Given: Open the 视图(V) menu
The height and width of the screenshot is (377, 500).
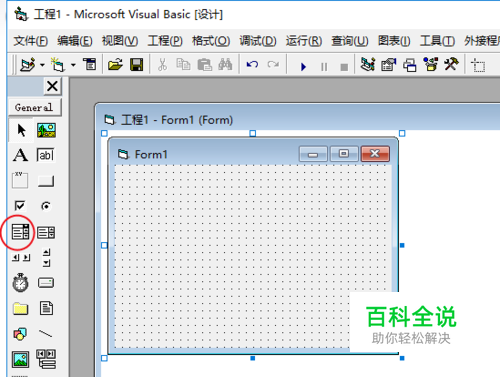Looking at the screenshot, I should tap(120, 41).
